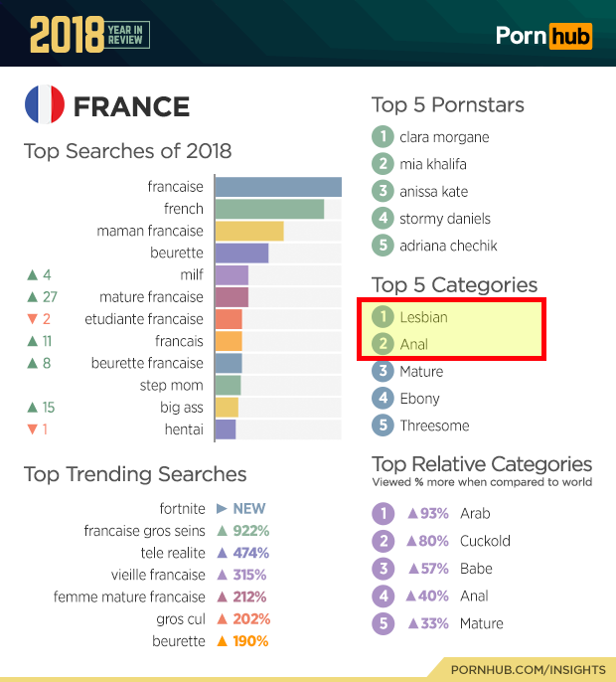
Task: Select the tele realite trending search
Action: click(x=173, y=553)
